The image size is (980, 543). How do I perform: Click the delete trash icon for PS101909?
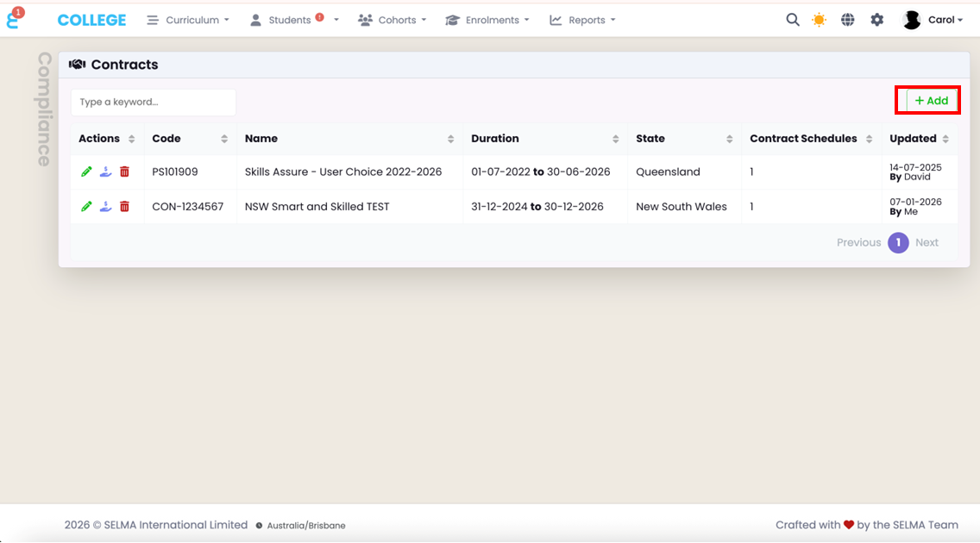pyautogui.click(x=124, y=172)
